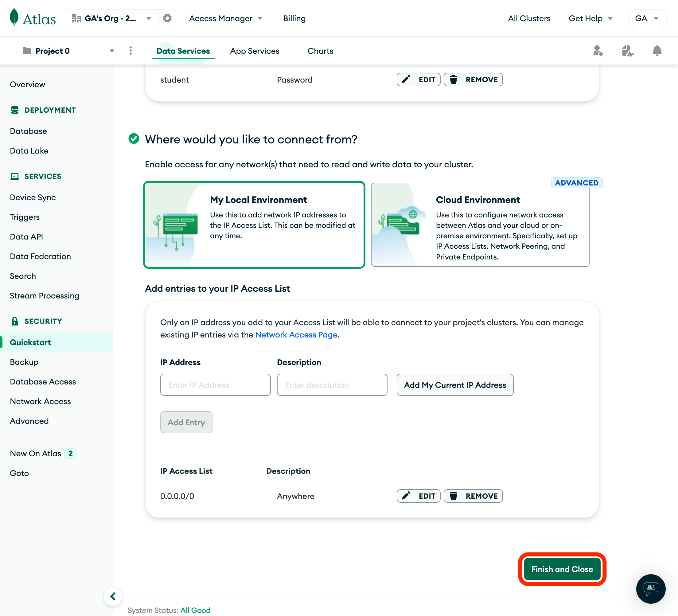Click the organization settings gear icon
Screen dimensions: 678x616
167,18
